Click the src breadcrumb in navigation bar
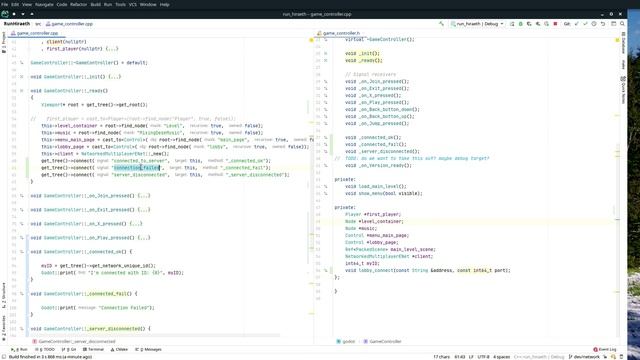This screenshot has height=360, width=640. pyautogui.click(x=38, y=24)
